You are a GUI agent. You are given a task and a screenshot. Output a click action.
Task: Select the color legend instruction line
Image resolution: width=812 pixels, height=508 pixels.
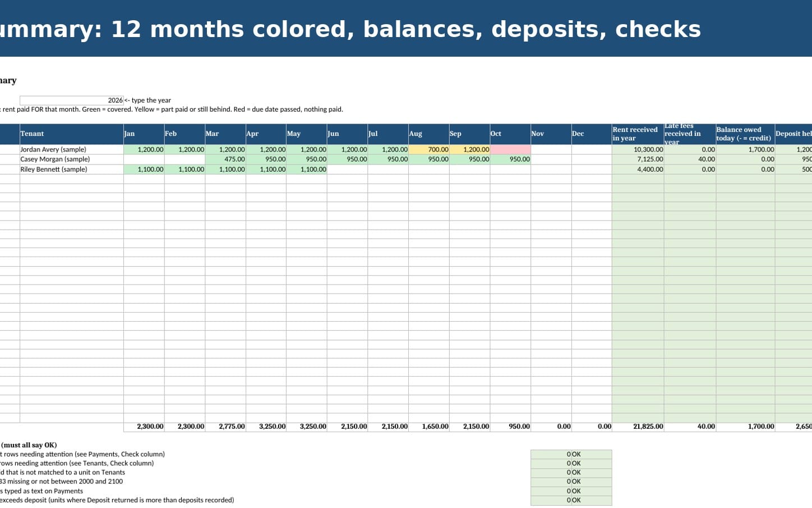coord(172,109)
